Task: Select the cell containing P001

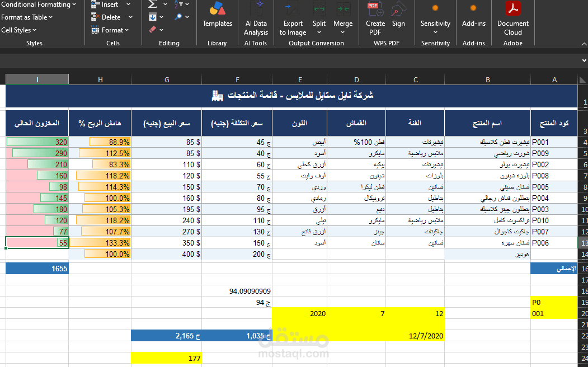Action: (x=554, y=142)
